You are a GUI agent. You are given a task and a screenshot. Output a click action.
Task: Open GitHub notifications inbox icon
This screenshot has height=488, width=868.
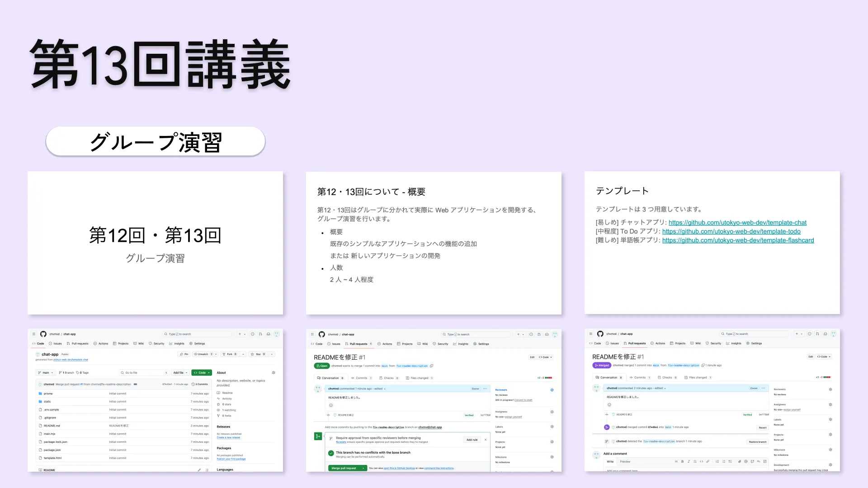coord(268,334)
